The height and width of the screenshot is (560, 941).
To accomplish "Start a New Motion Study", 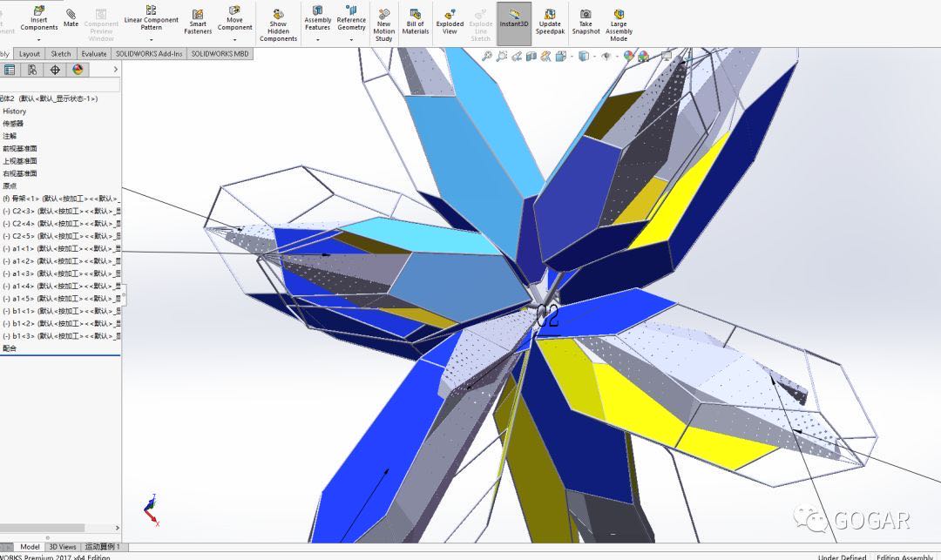I will click(x=383, y=26).
